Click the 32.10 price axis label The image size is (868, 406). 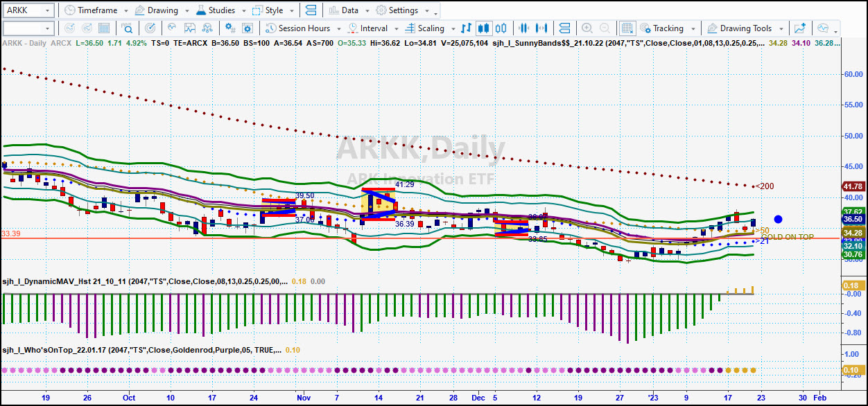point(852,246)
